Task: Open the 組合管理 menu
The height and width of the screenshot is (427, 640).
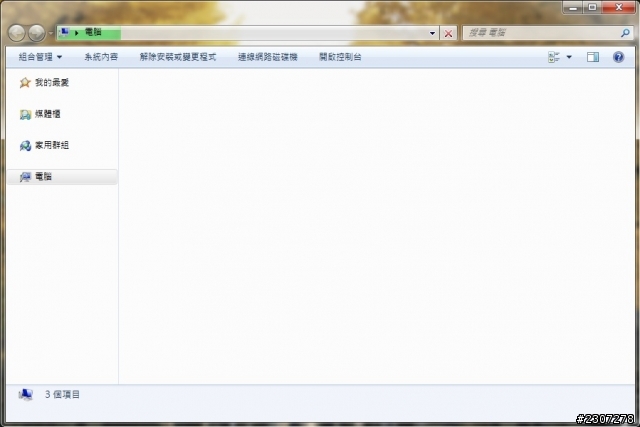Action: pyautogui.click(x=40, y=57)
